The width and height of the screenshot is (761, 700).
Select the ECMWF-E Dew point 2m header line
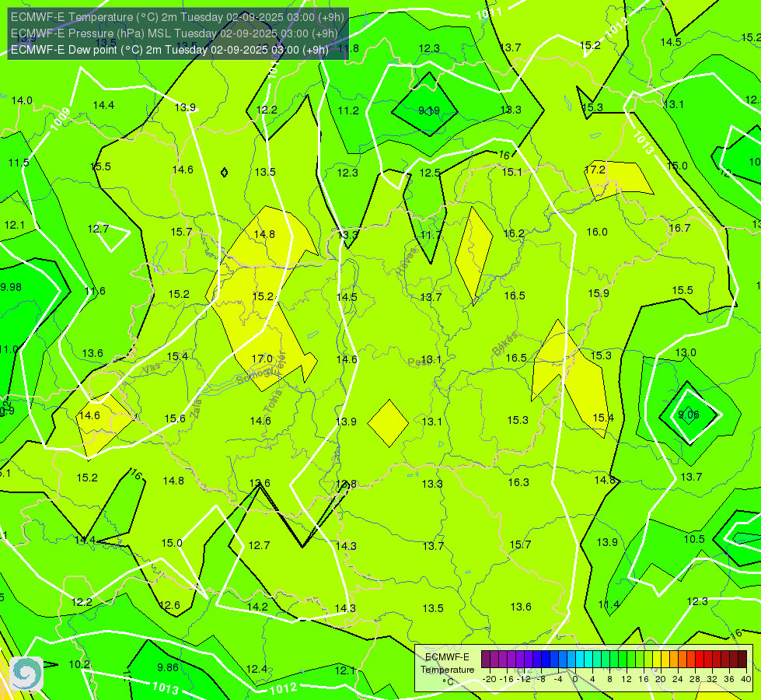(x=170, y=50)
